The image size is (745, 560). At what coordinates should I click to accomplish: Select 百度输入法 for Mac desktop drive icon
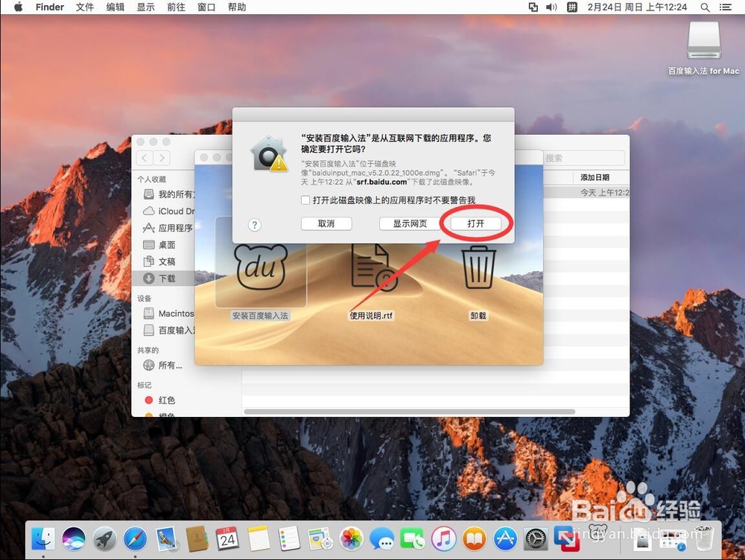point(704,41)
